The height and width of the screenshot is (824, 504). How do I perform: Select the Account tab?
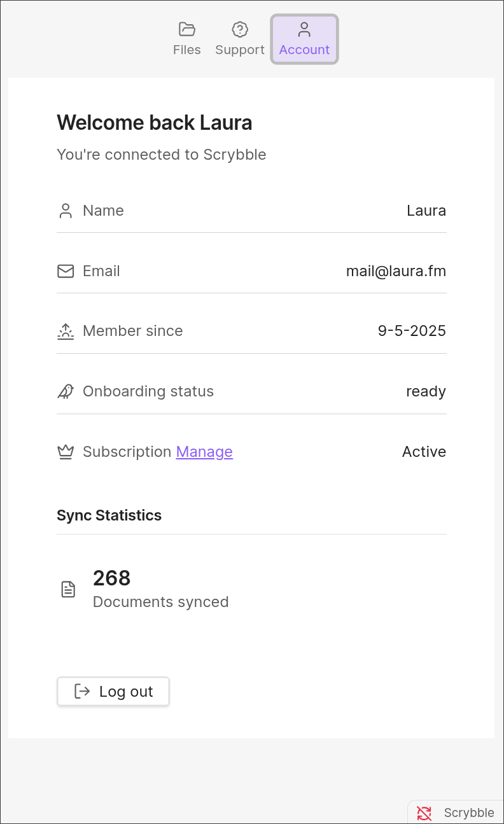[304, 39]
